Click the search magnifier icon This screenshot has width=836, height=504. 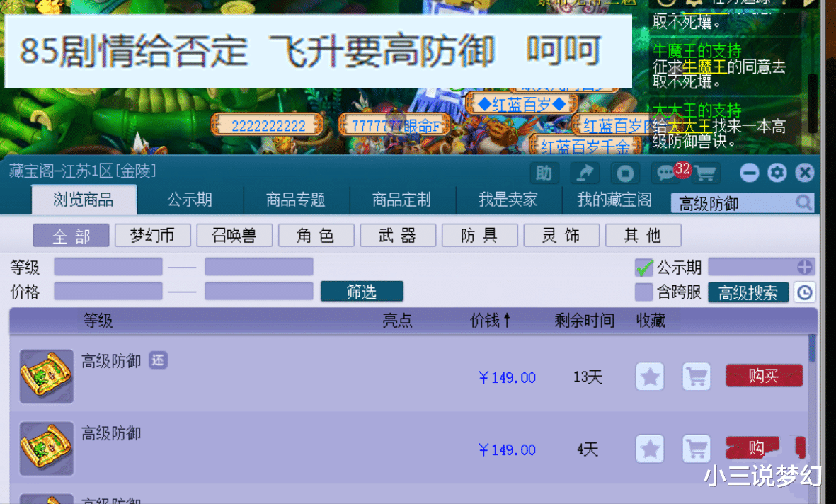pos(803,202)
